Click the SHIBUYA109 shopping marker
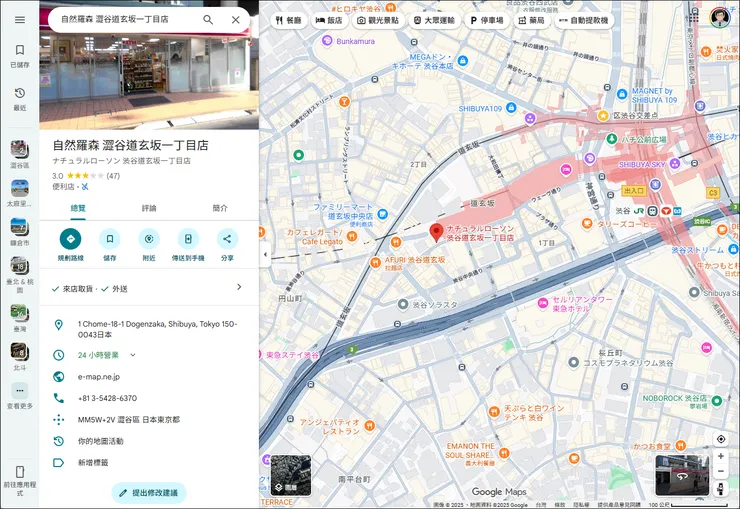Screen dimensions: 740x509 pyautogui.click(x=511, y=108)
